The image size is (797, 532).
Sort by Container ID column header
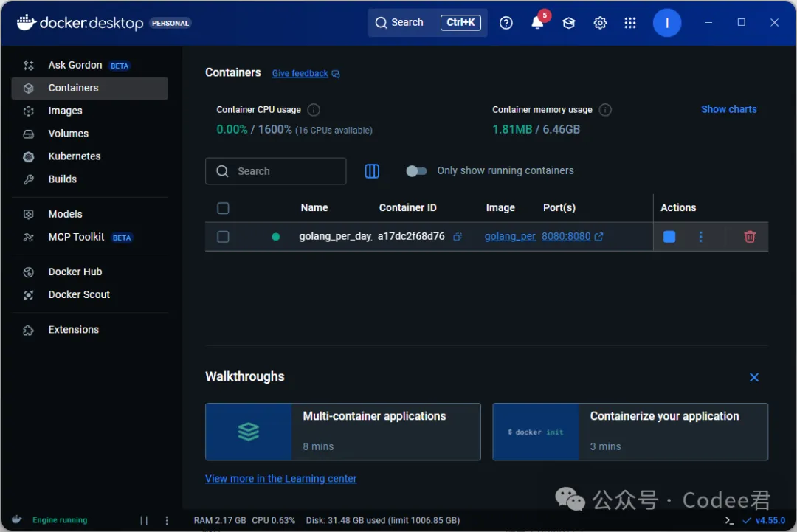click(x=407, y=208)
